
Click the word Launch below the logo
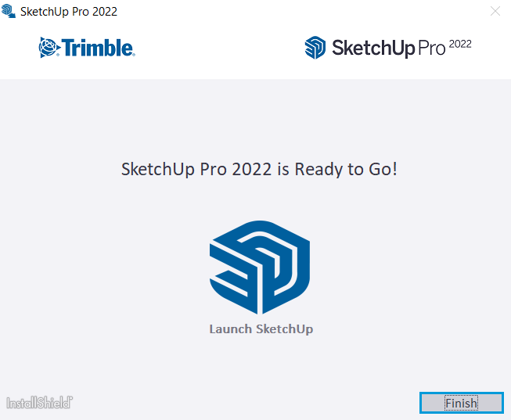pyautogui.click(x=230, y=328)
